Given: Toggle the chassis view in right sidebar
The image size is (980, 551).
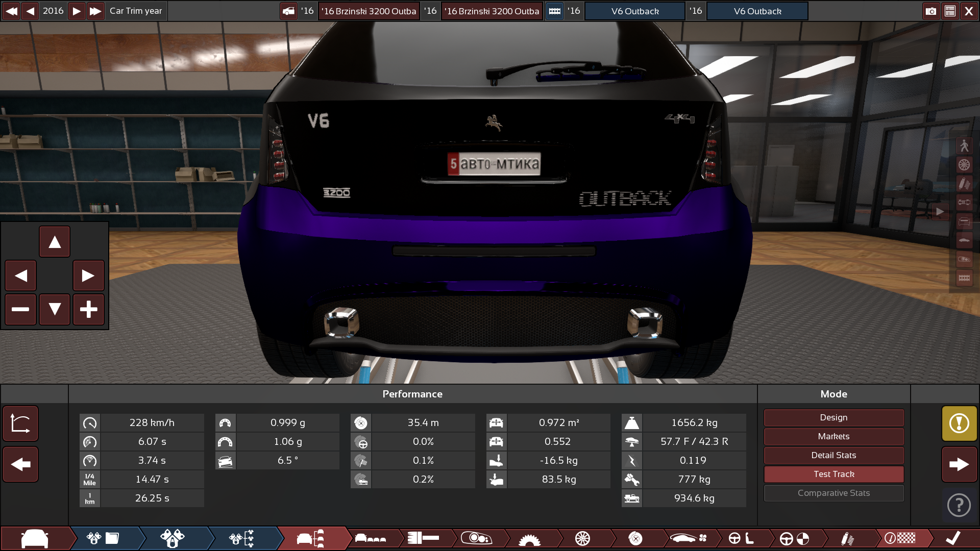Looking at the screenshot, I should pos(965,203).
